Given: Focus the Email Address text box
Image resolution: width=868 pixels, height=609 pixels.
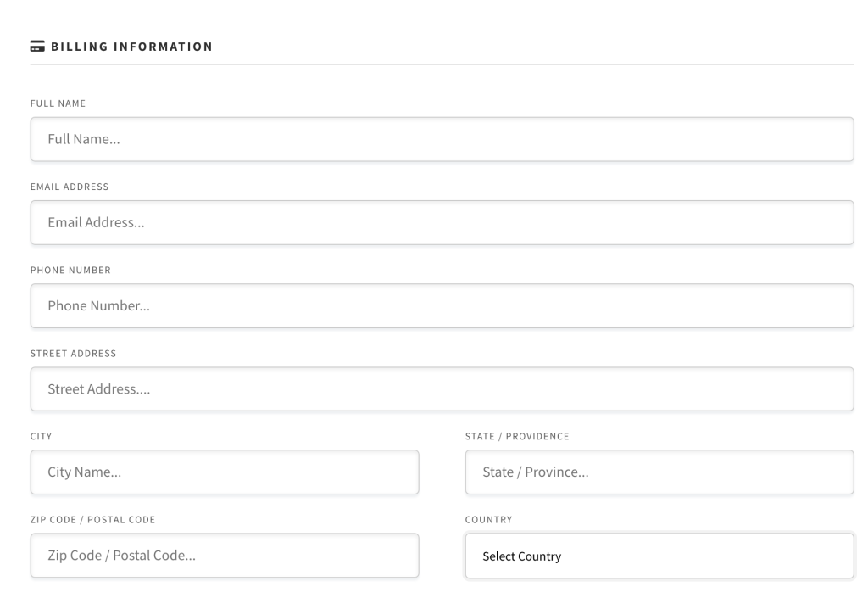Looking at the screenshot, I should [x=442, y=223].
